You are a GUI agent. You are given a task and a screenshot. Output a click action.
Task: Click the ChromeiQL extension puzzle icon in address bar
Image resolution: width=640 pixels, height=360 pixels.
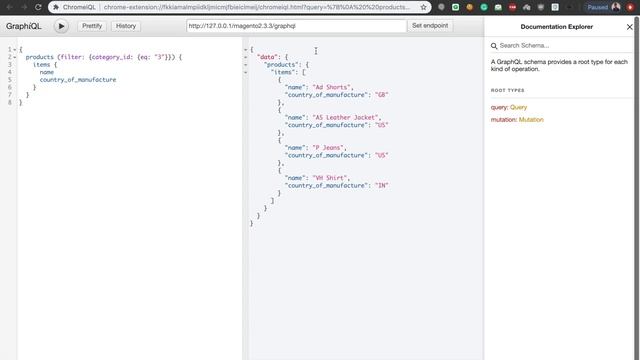[x=56, y=7]
